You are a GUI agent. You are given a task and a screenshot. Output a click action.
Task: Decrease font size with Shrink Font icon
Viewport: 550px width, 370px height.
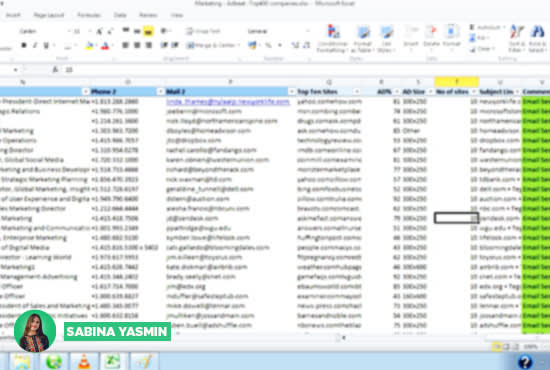110,31
